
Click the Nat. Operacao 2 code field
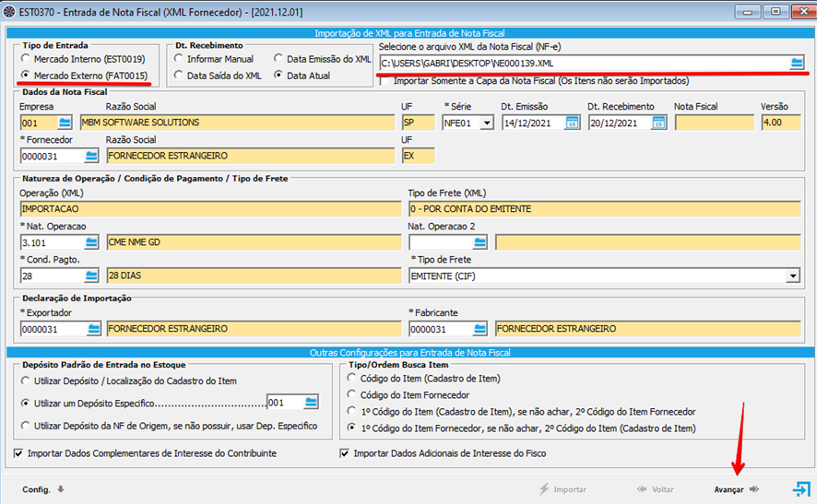pyautogui.click(x=441, y=242)
